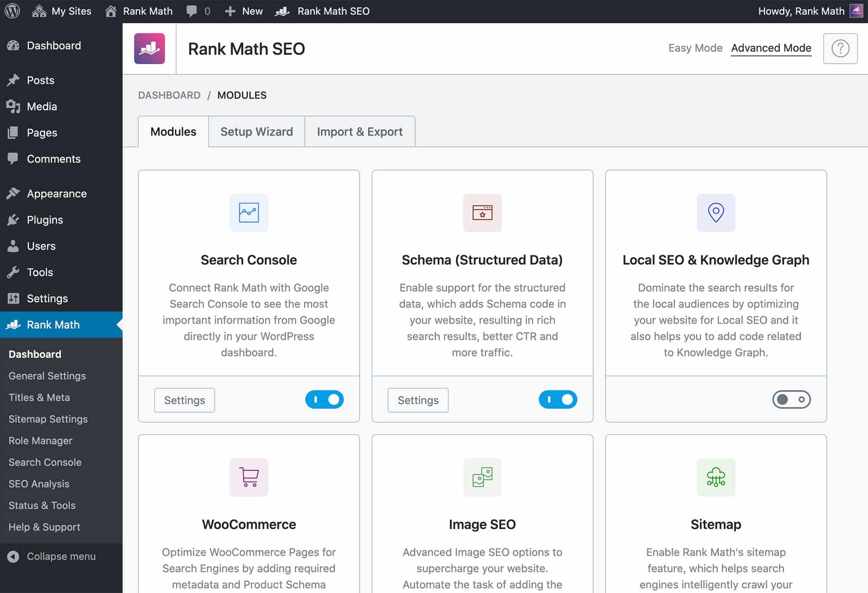Screen dimensions: 868x593
Task: Open the Sitemap Settings page
Action: (47, 419)
